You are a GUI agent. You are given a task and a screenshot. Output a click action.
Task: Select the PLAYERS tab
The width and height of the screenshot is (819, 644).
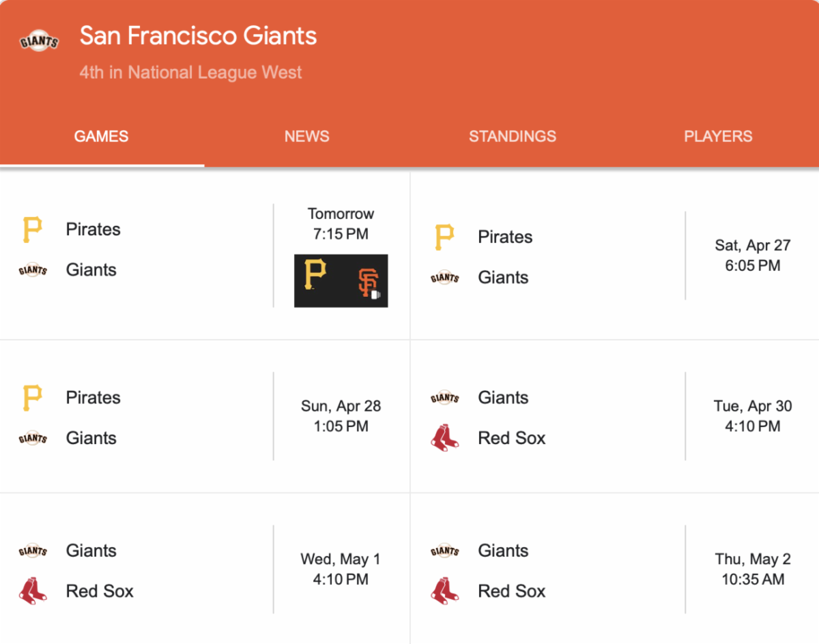point(718,136)
